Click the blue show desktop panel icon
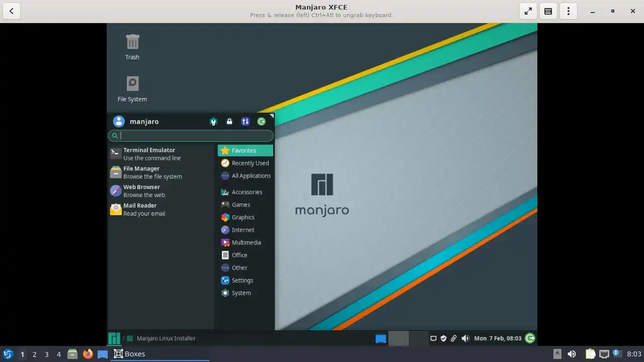This screenshot has width=644, height=362. [381, 338]
